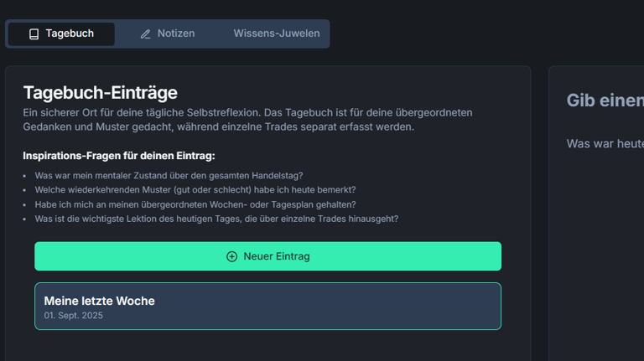Image resolution: width=644 pixels, height=361 pixels.
Task: Click the Tagebuch-Einträge heading
Action: click(100, 92)
